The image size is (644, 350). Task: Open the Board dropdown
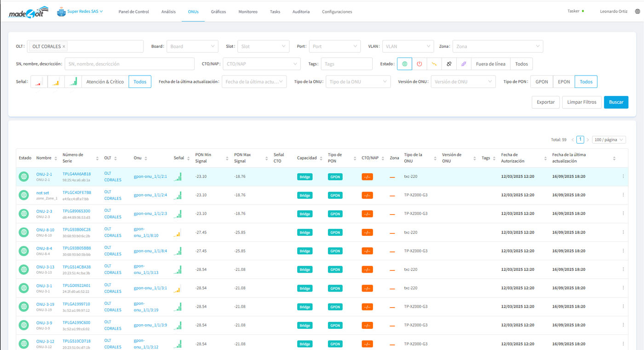[192, 47]
